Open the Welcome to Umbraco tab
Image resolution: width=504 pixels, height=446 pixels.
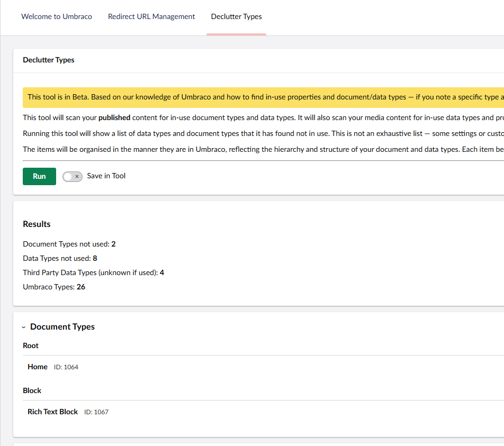[57, 17]
